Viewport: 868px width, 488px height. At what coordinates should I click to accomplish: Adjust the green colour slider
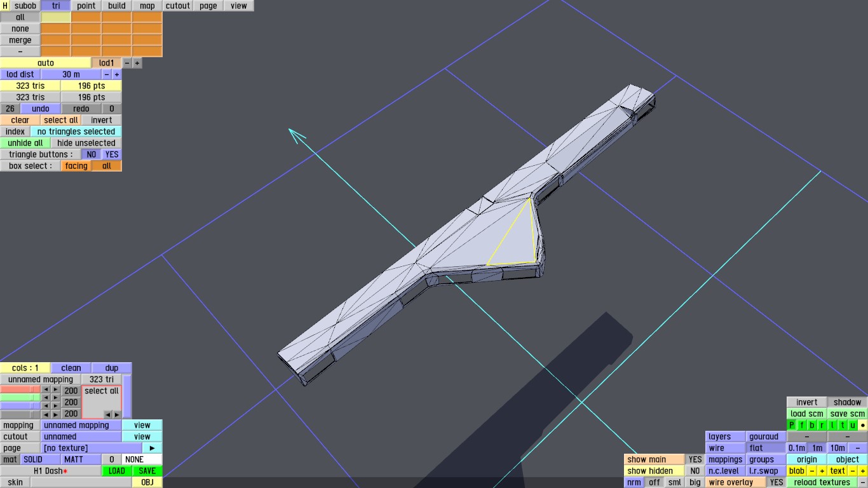(20, 398)
